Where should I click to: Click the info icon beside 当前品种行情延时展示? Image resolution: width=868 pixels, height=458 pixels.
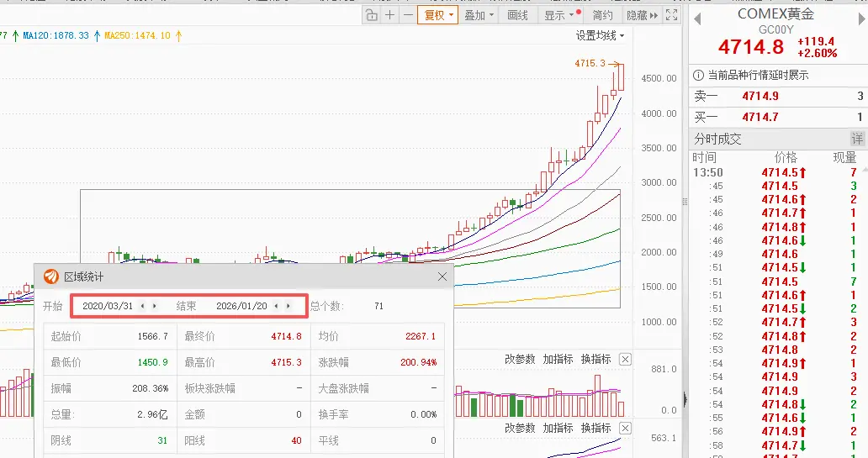coord(699,76)
